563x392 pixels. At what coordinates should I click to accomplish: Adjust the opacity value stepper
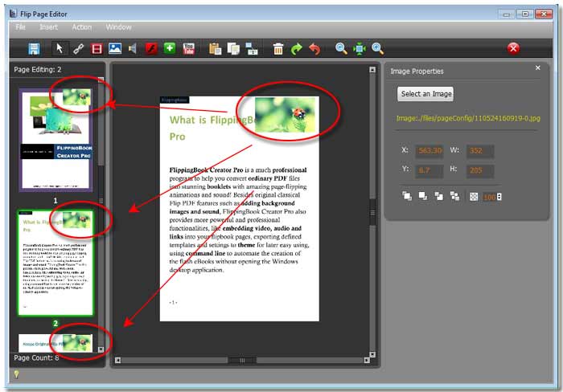499,197
